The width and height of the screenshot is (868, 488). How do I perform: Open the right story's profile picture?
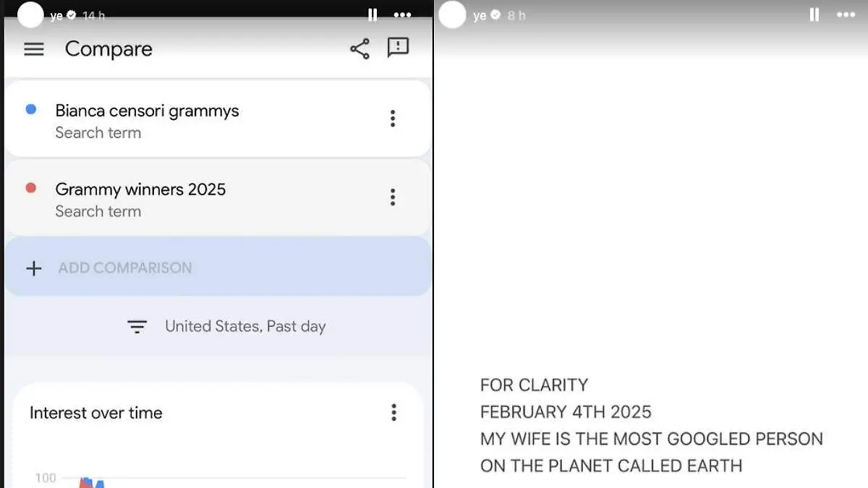[453, 15]
